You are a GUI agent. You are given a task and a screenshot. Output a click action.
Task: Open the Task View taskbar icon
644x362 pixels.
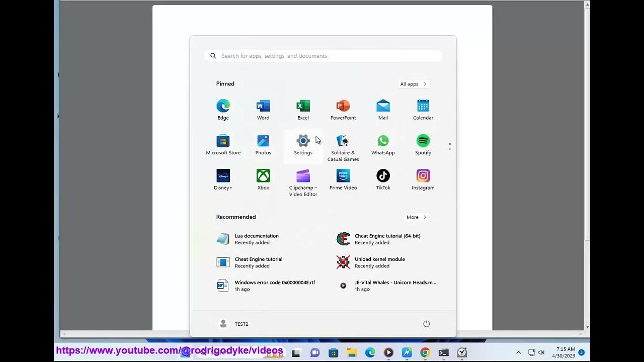296,353
